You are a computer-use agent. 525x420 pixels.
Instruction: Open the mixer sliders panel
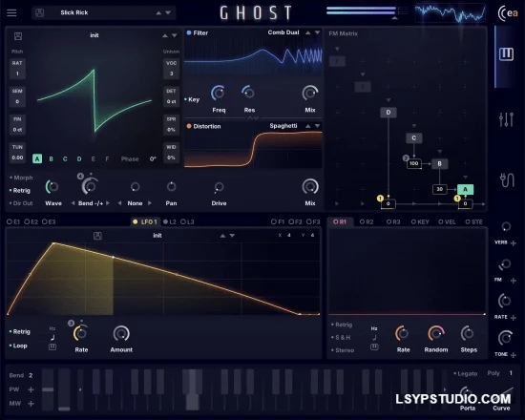pos(506,119)
